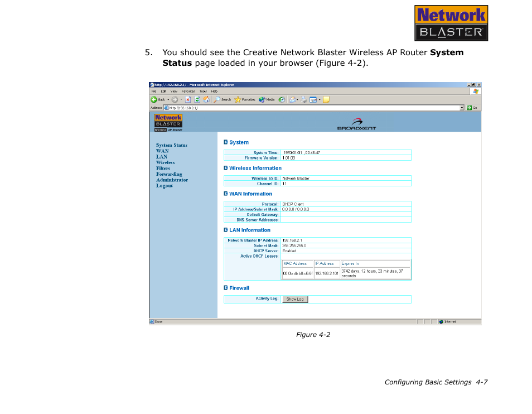Open the Forwarding sidebar link
The image size is (532, 414).
click(x=169, y=174)
